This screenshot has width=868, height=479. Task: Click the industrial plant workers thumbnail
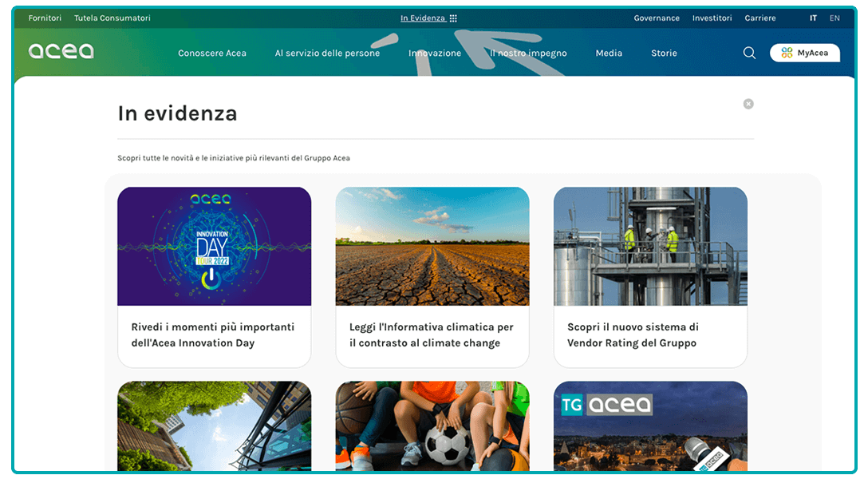pyautogui.click(x=650, y=247)
